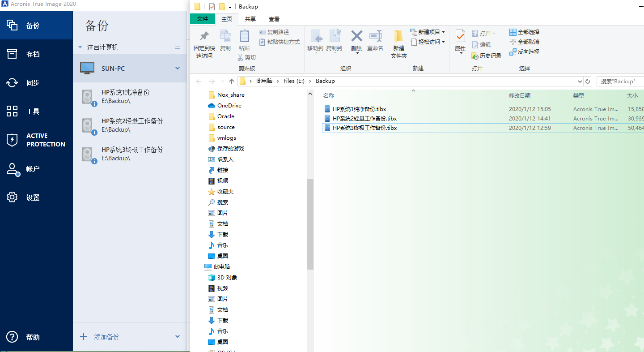Expand the SUN-PC computer chevron
The width and height of the screenshot is (644, 352).
pyautogui.click(x=178, y=69)
